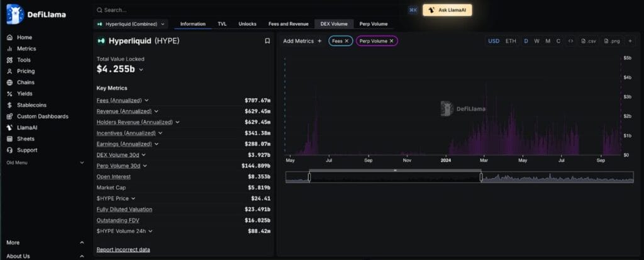Select weekly (W) chart interval
This screenshot has width=644, height=260.
(x=536, y=41)
